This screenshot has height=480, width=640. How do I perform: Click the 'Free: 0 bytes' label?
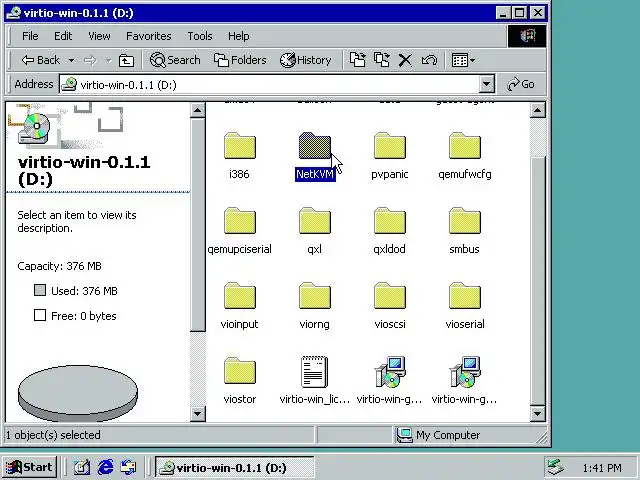coord(84,316)
